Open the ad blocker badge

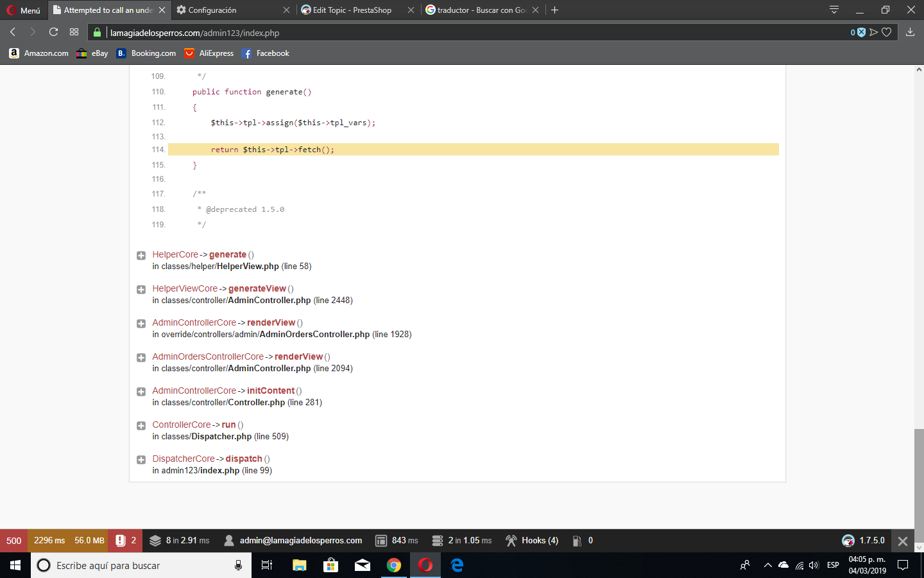859,33
